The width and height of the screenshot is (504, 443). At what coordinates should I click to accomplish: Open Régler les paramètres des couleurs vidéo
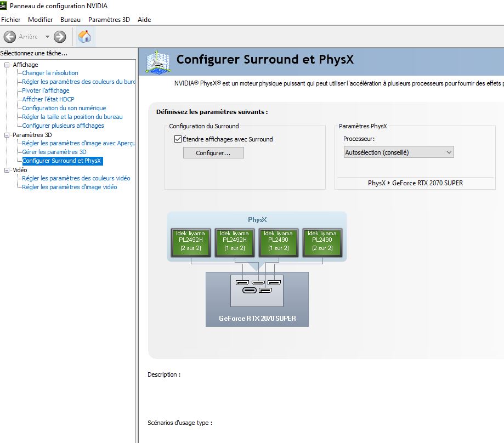(76, 178)
